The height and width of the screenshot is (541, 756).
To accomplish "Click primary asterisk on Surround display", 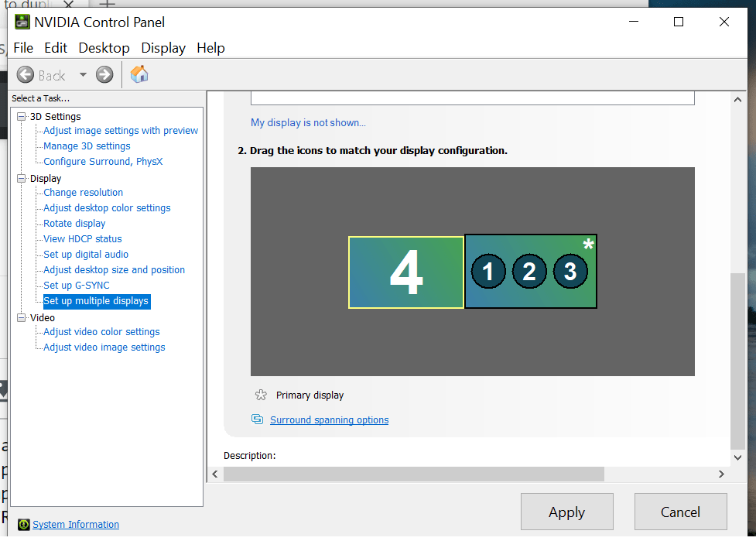I will [x=588, y=244].
